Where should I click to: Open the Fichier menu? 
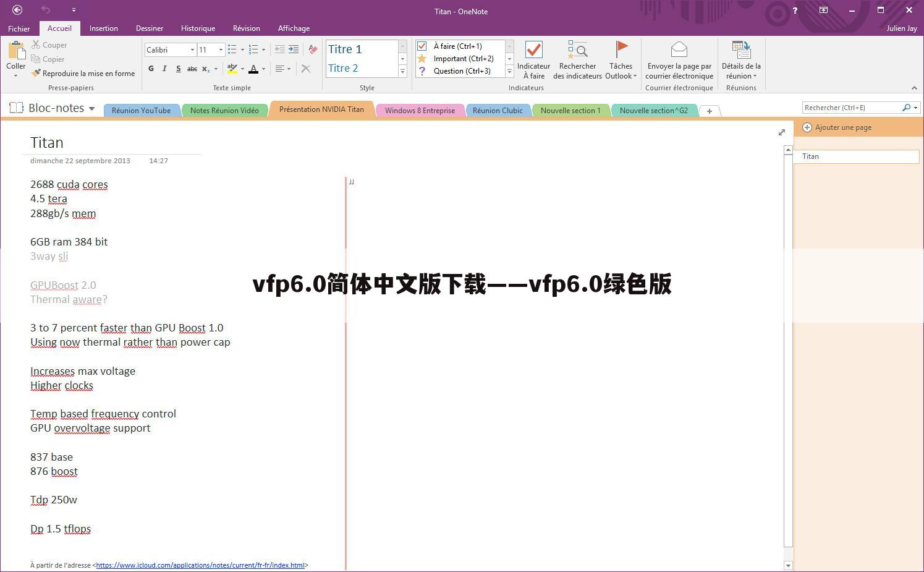pos(19,28)
